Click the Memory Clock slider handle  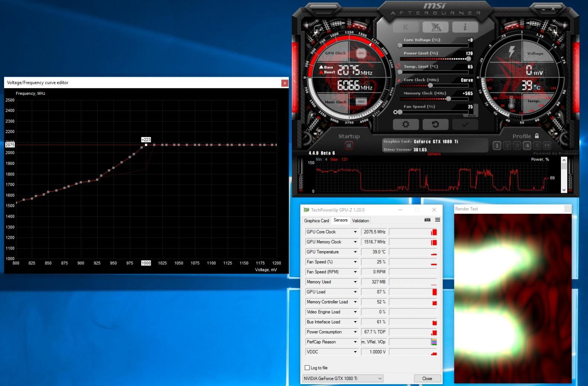(448, 99)
